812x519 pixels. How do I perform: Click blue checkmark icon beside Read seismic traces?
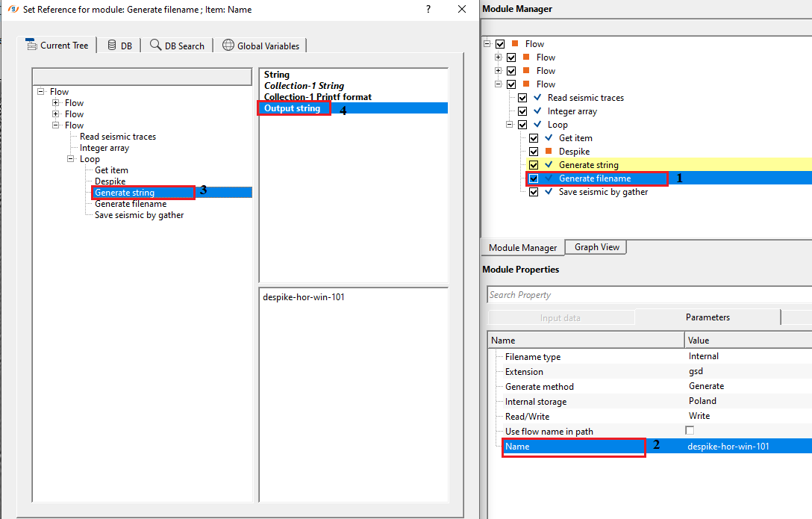tap(537, 98)
